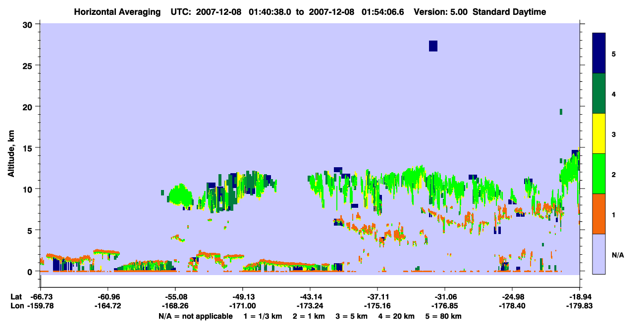644x330 pixels.
Task: Click latitude value -37.11
Action: pyautogui.click(x=377, y=297)
